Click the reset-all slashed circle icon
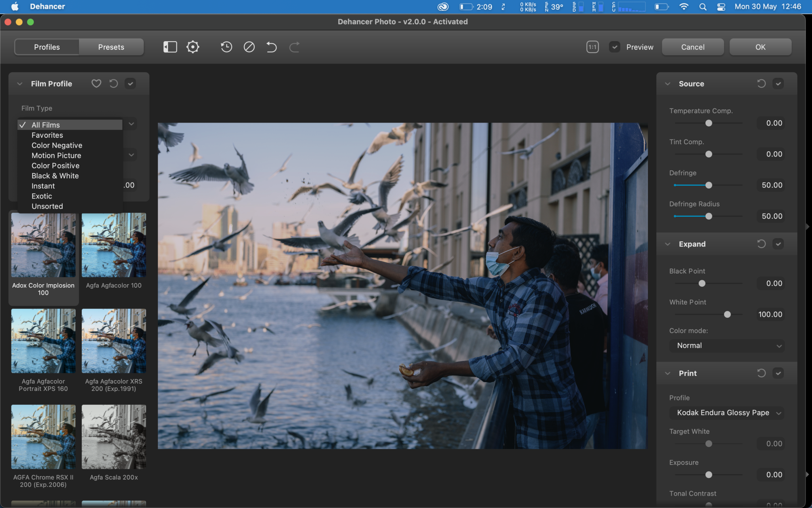The height and width of the screenshot is (508, 812). coord(249,47)
